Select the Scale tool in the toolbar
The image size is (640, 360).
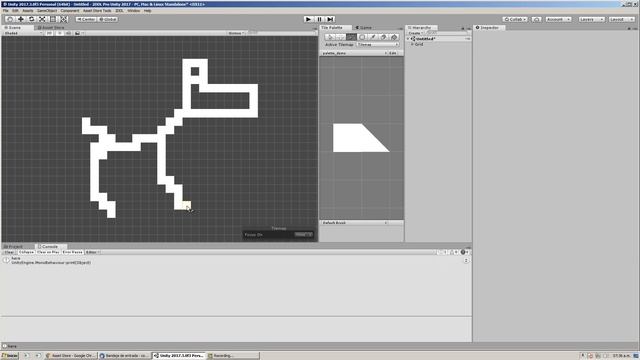pyautogui.click(x=42, y=19)
